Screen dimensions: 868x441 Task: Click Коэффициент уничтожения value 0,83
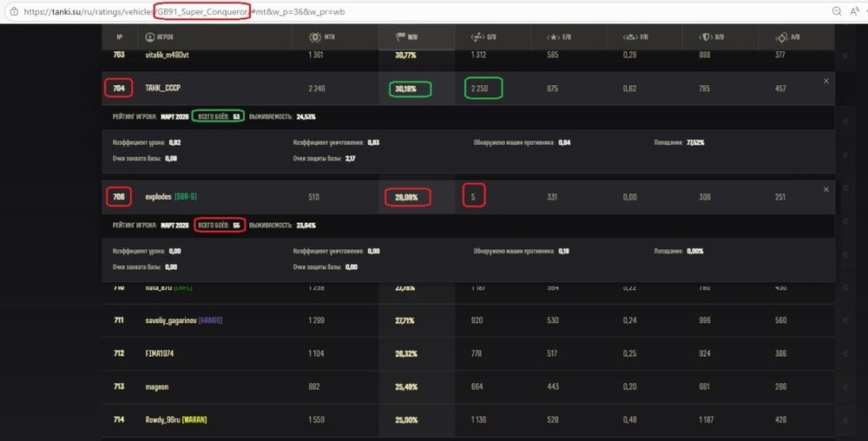pyautogui.click(x=373, y=142)
